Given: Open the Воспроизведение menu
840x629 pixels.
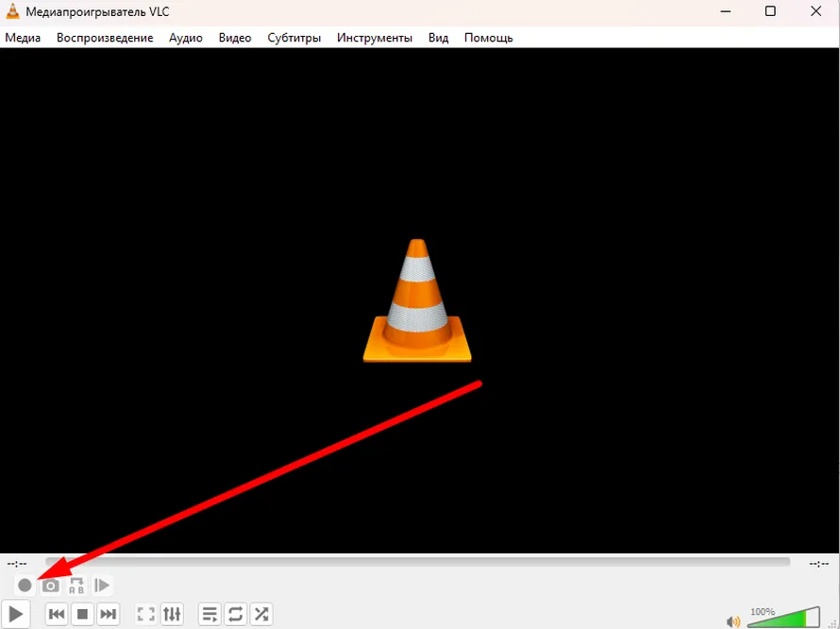Looking at the screenshot, I should 105,38.
